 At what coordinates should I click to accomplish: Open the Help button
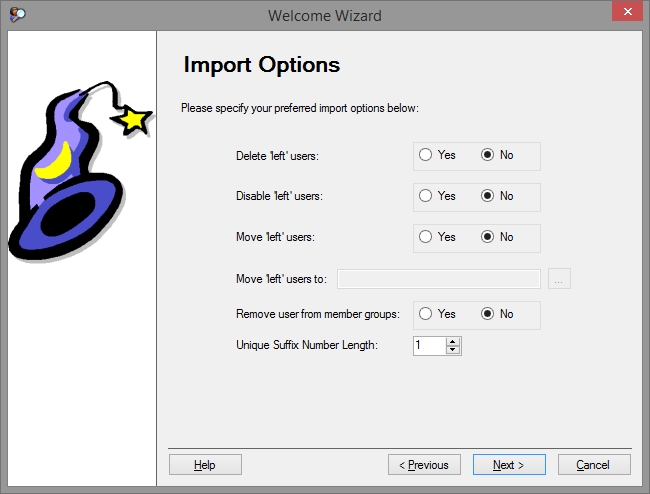click(x=205, y=465)
